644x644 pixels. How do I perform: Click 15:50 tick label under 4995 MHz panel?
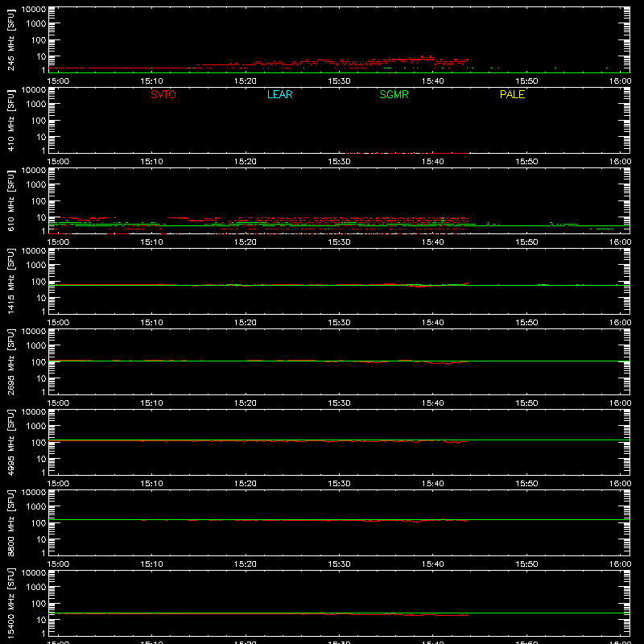[x=526, y=484]
